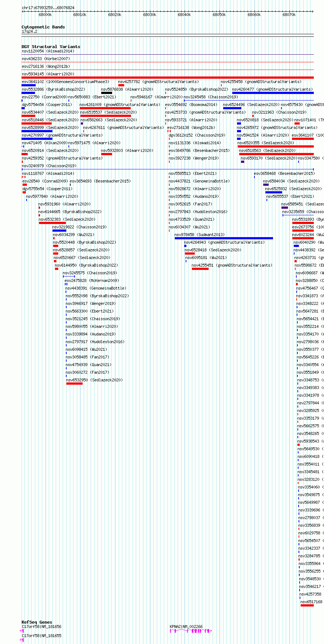
Task: Click the blue bar under nsv6528999
Action: [37, 131]
